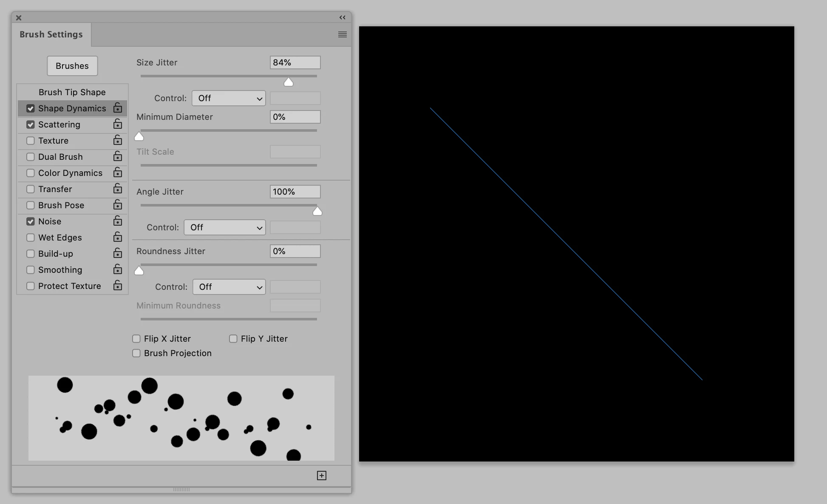
Task: Click the Brushes button
Action: 72,66
